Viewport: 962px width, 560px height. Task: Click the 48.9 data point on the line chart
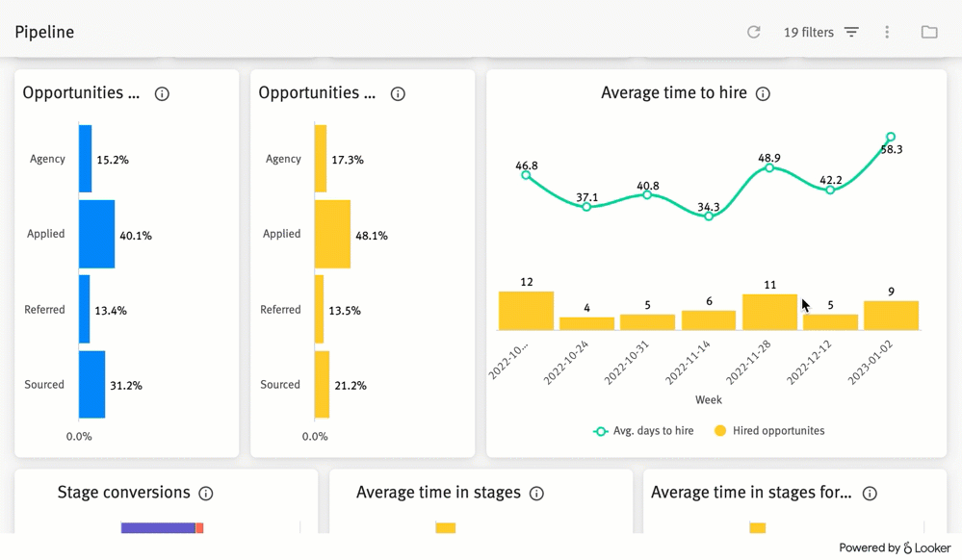point(769,168)
